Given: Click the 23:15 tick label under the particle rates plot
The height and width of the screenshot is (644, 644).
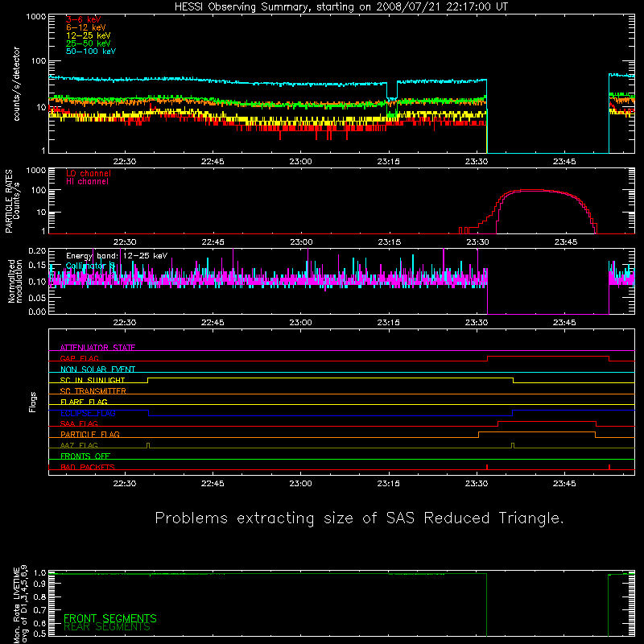Looking at the screenshot, I should 390,242.
